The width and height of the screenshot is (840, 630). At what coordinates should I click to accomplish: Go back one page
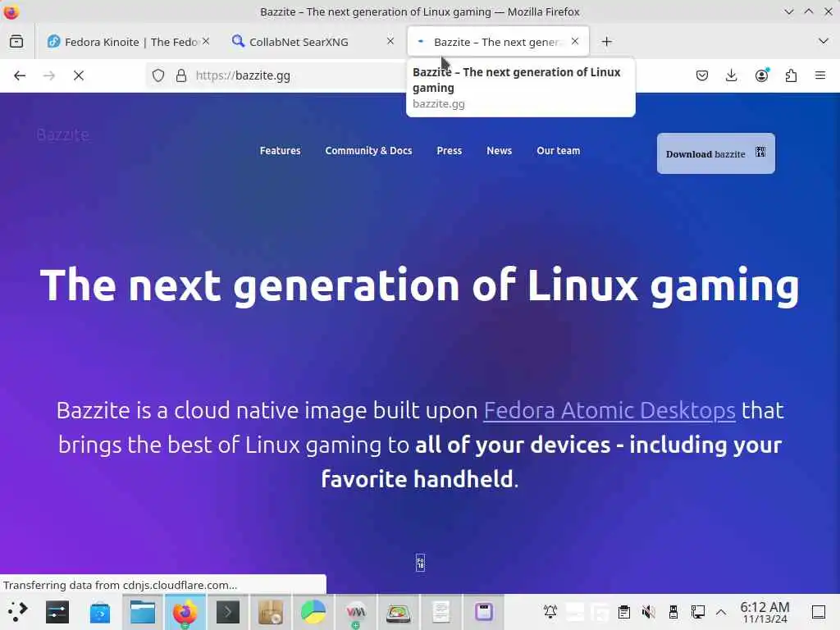(x=20, y=75)
